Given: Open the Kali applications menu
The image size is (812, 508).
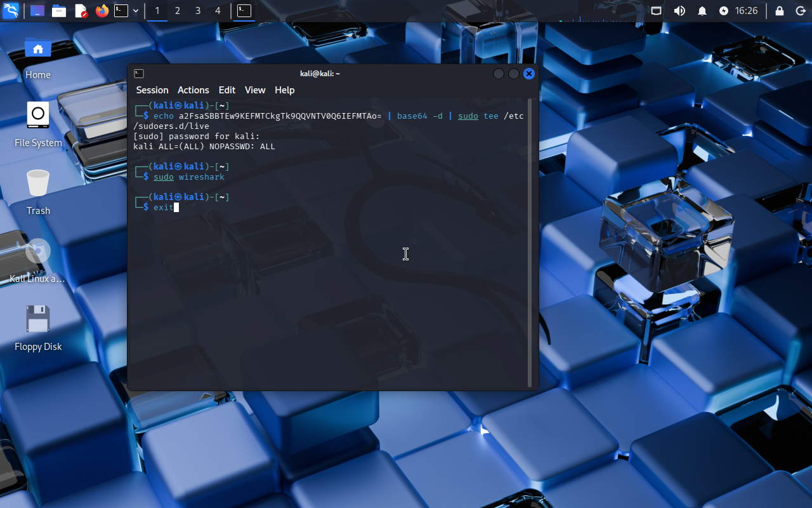Looking at the screenshot, I should pyautogui.click(x=11, y=11).
